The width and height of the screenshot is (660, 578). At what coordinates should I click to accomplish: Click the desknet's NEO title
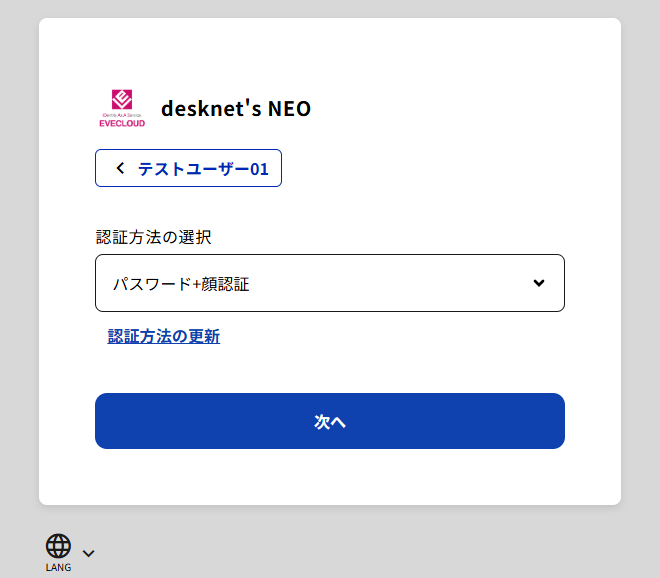click(x=236, y=108)
